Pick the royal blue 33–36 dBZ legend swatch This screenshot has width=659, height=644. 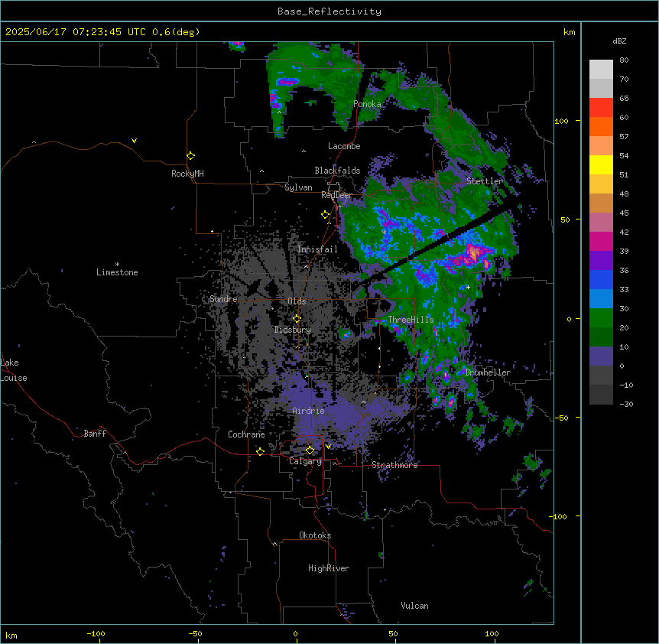[x=601, y=279]
